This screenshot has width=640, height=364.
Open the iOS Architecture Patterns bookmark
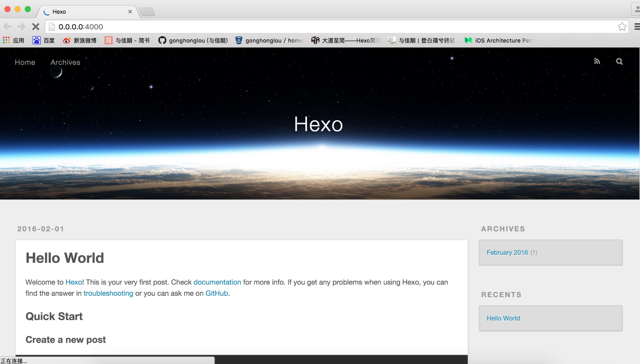pyautogui.click(x=499, y=40)
